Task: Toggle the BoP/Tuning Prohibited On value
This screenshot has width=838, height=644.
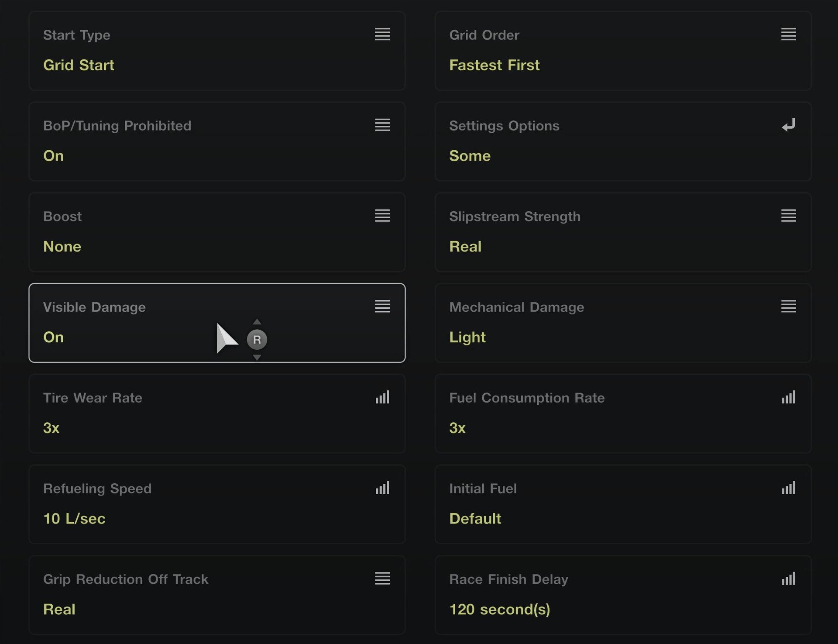Action: tap(53, 156)
